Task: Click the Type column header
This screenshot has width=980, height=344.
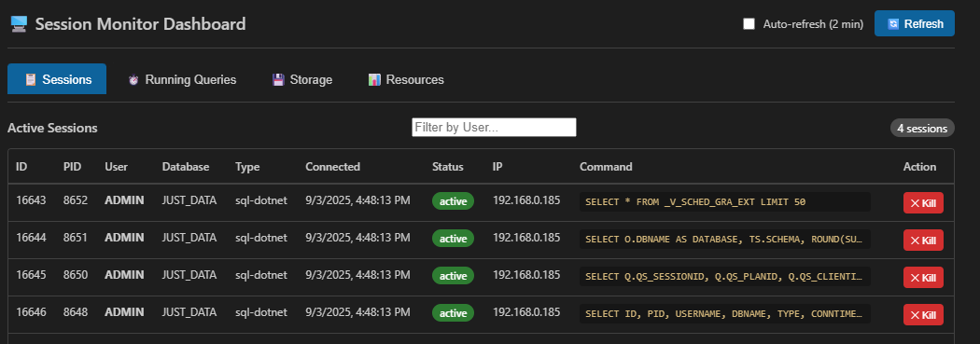Action: click(x=247, y=167)
